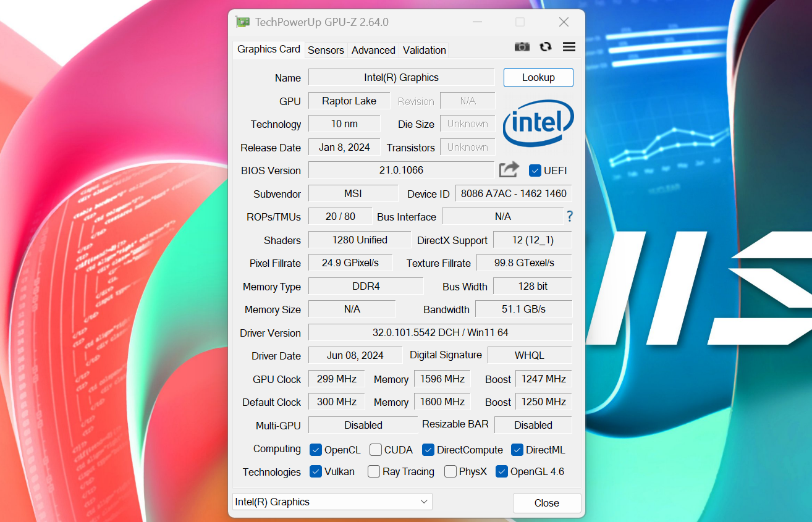Minimize the GPU-Z window
Image resolution: width=812 pixels, height=522 pixels.
pos(477,22)
